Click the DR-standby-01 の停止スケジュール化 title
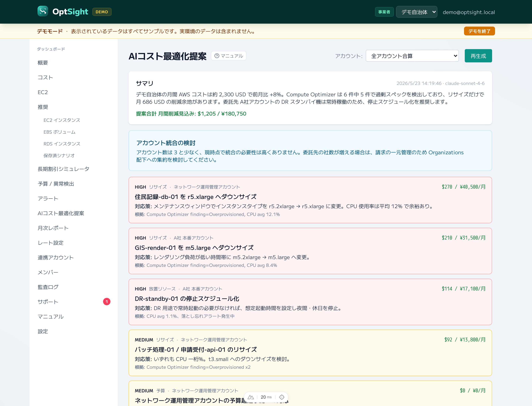 [x=187, y=299]
